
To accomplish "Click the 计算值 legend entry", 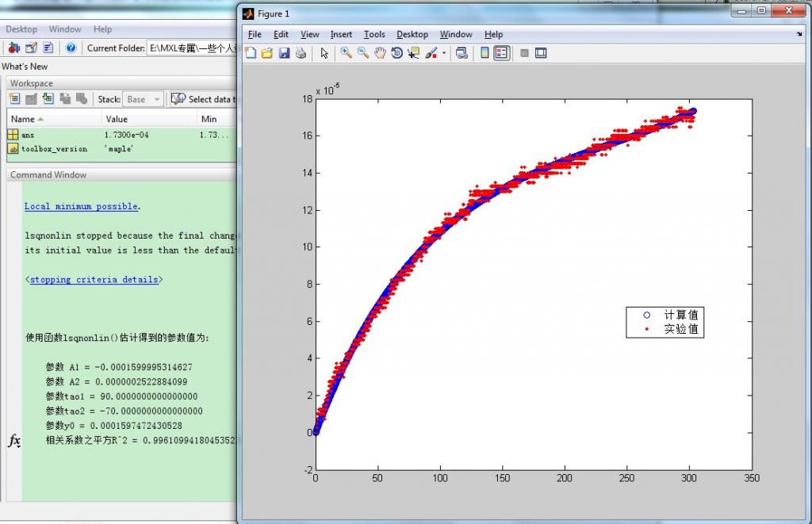I will pyautogui.click(x=681, y=315).
